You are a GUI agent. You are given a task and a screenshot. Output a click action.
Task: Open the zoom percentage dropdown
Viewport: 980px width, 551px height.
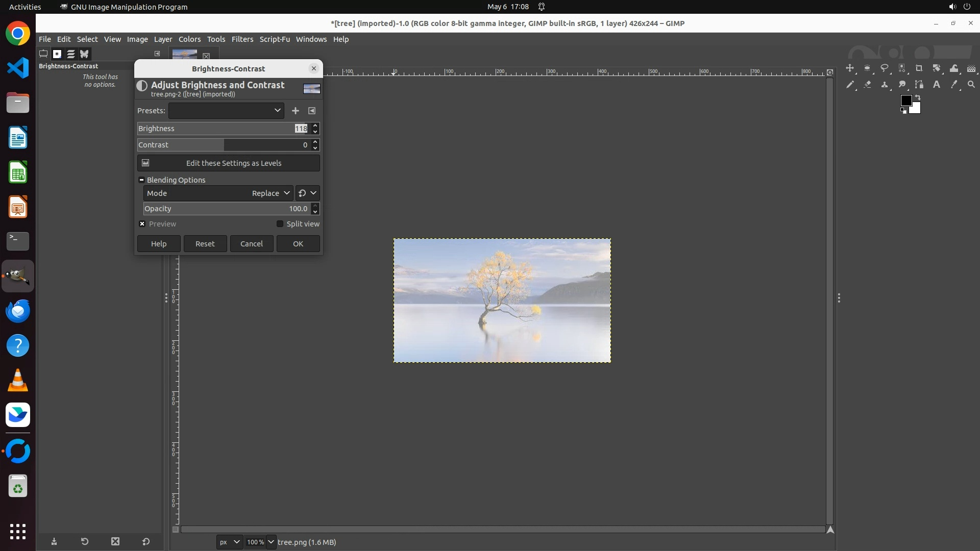(271, 542)
